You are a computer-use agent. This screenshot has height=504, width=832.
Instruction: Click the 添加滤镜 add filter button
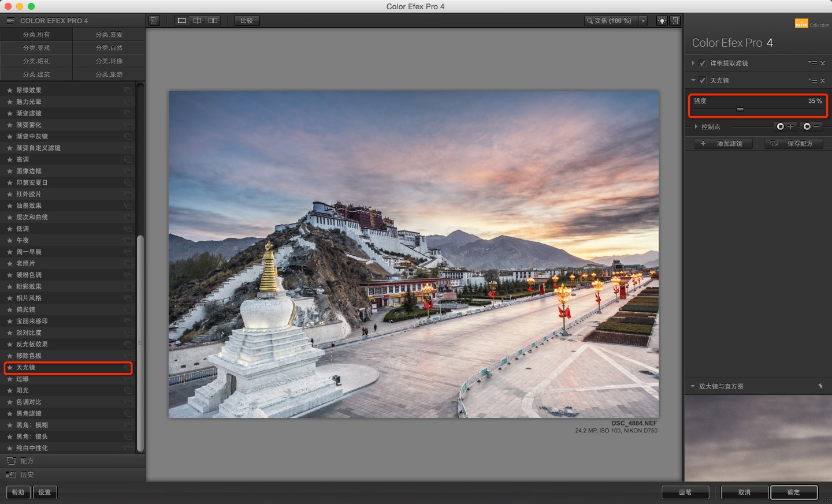[x=722, y=144]
